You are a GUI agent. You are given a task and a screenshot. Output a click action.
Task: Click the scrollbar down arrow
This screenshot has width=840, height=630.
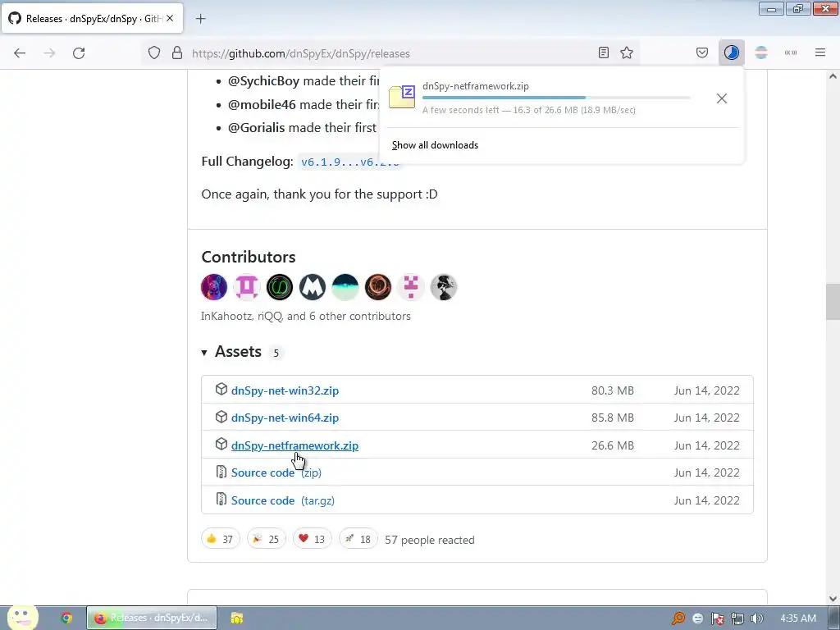point(833,598)
